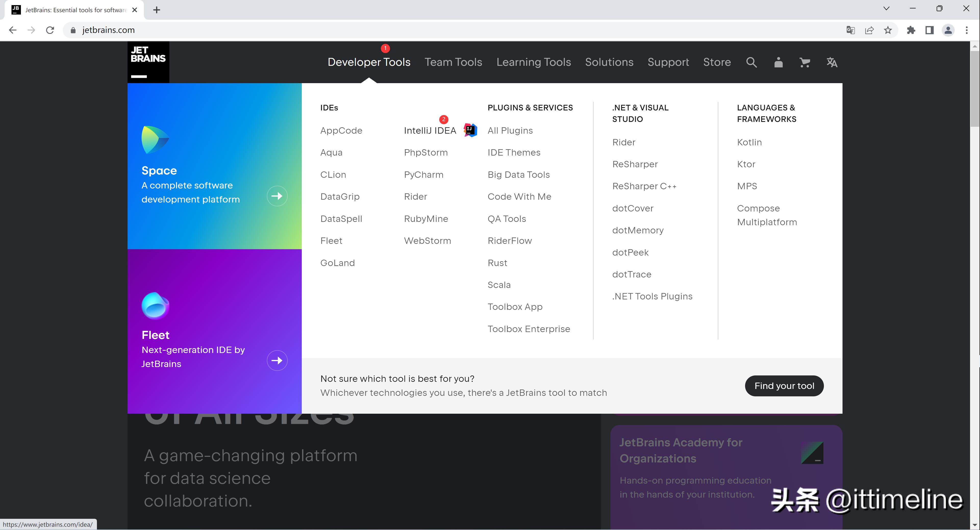Screen dimensions: 980x530
Task: Open Learning Tools menu
Action: click(x=533, y=62)
